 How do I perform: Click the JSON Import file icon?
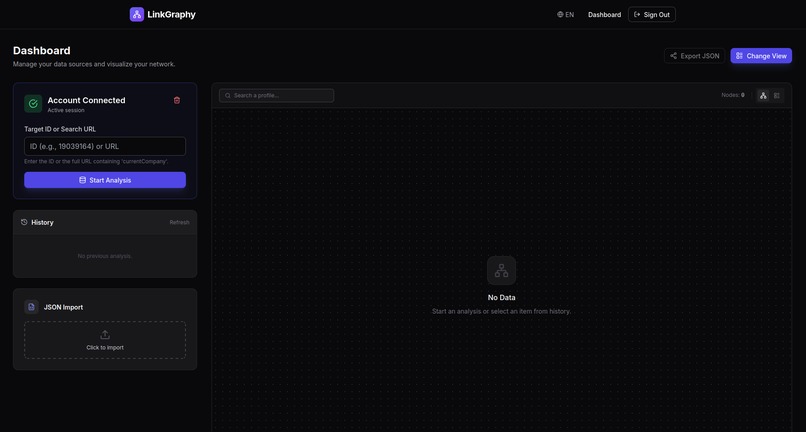31,307
